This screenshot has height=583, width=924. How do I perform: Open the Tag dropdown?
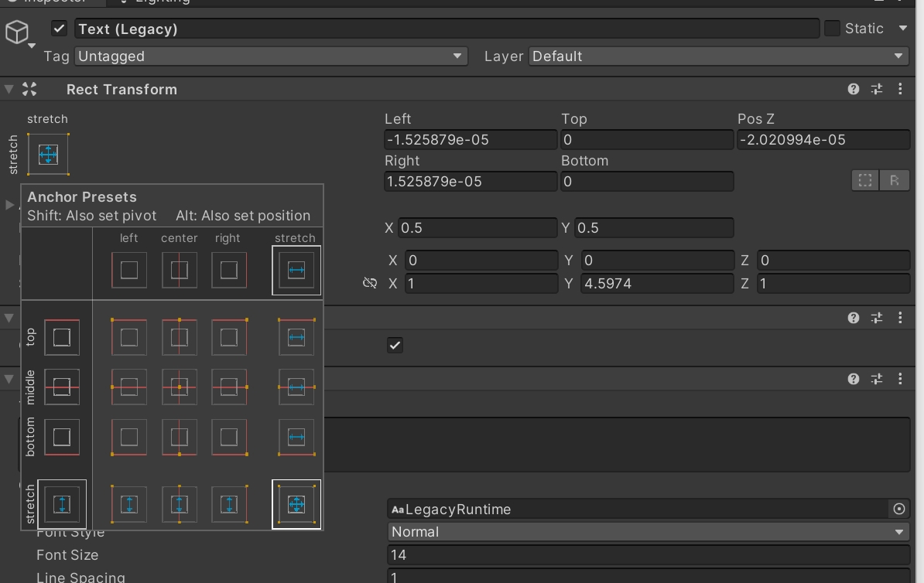coord(271,56)
